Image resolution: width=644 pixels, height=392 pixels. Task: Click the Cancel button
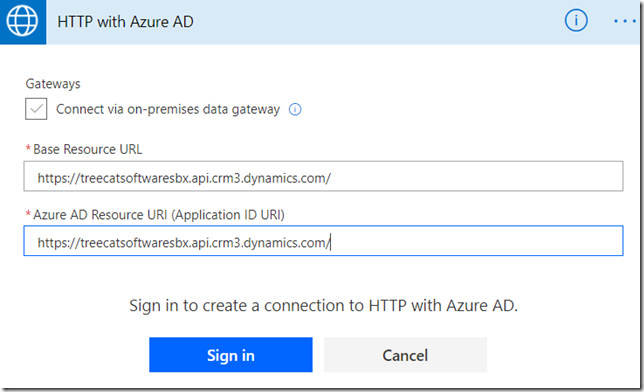(405, 355)
